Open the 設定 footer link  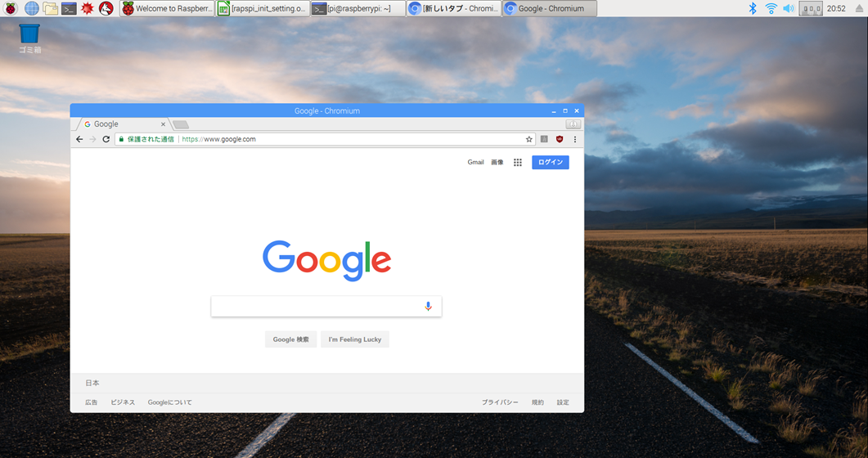click(563, 402)
